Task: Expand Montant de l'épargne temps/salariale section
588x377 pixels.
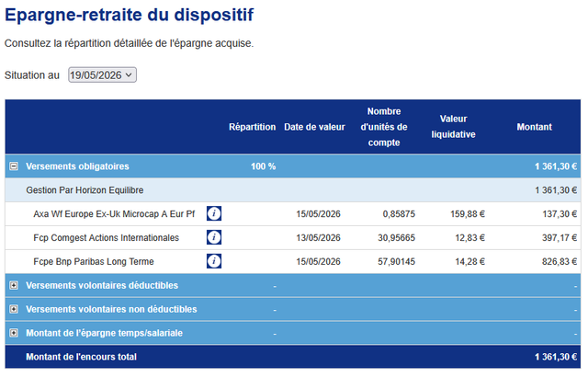Action: point(14,333)
